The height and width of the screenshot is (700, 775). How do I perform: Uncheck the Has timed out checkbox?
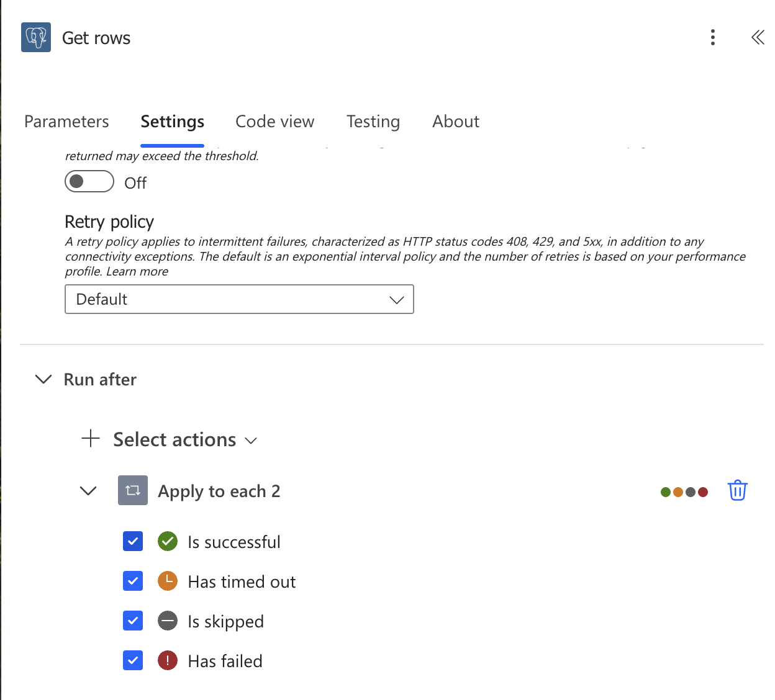point(133,581)
